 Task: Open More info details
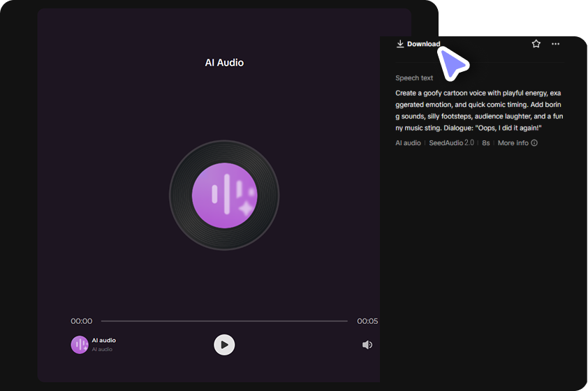(x=517, y=143)
